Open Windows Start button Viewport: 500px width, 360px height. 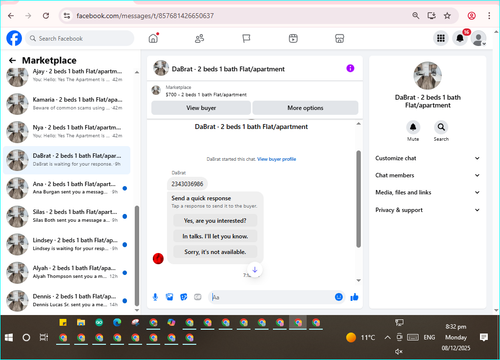pos(9,338)
